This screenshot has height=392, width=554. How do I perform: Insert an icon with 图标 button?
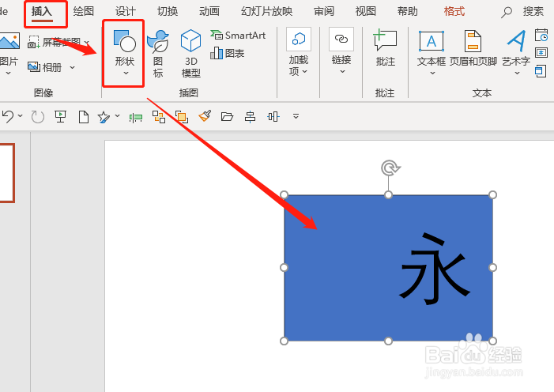pos(158,54)
